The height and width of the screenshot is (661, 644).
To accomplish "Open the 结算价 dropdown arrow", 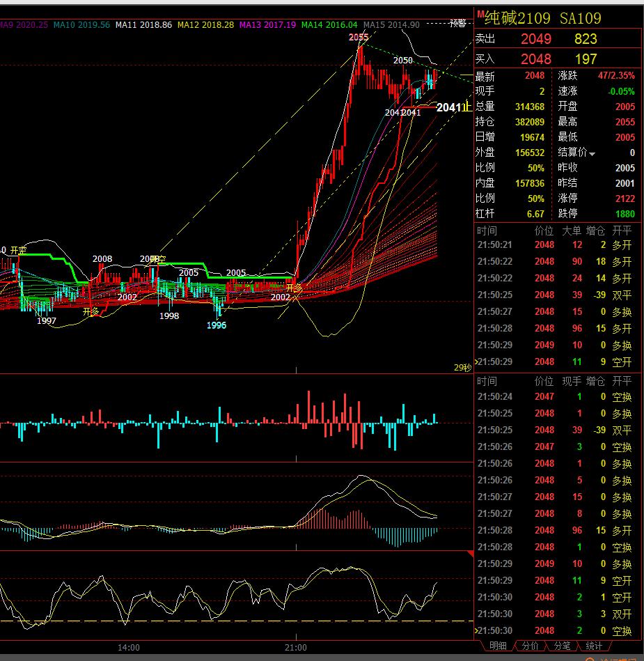I will click(x=592, y=154).
